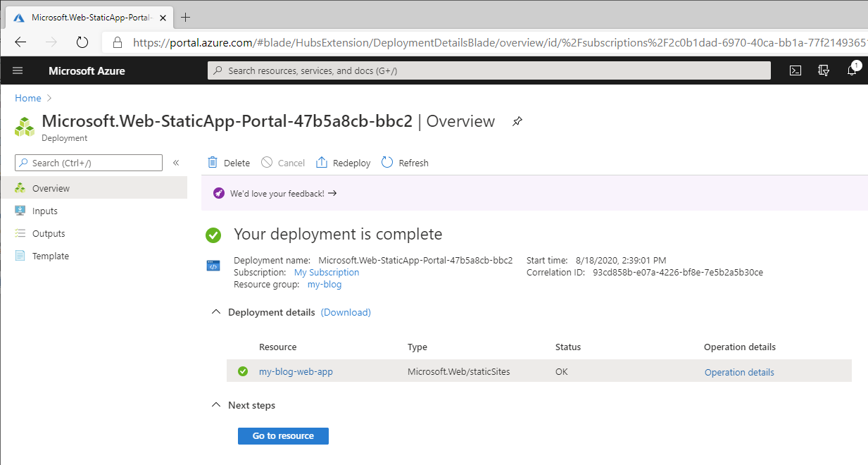Redeploy the deployment from the toolbar

[343, 162]
